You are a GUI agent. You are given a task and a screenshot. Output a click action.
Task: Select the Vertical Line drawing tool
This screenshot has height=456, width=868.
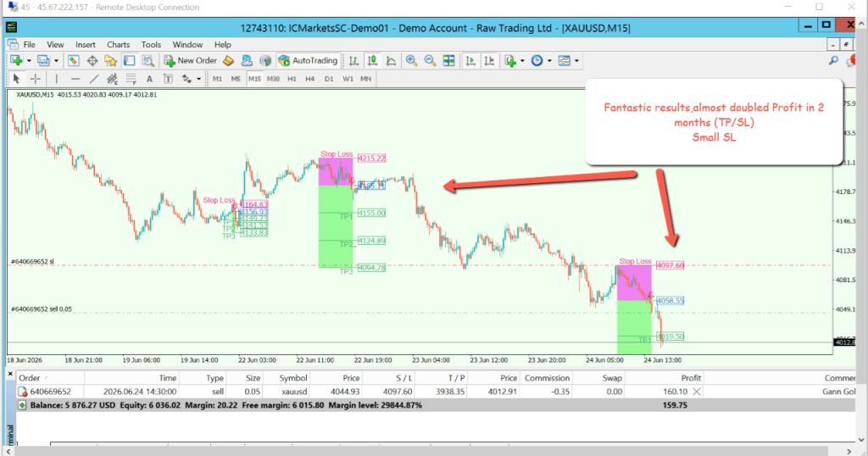57,79
